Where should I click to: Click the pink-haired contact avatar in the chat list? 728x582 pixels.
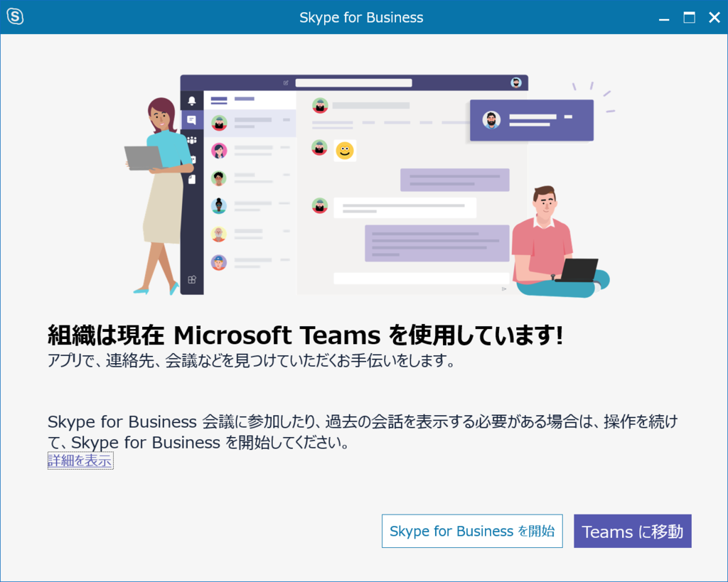point(219,151)
